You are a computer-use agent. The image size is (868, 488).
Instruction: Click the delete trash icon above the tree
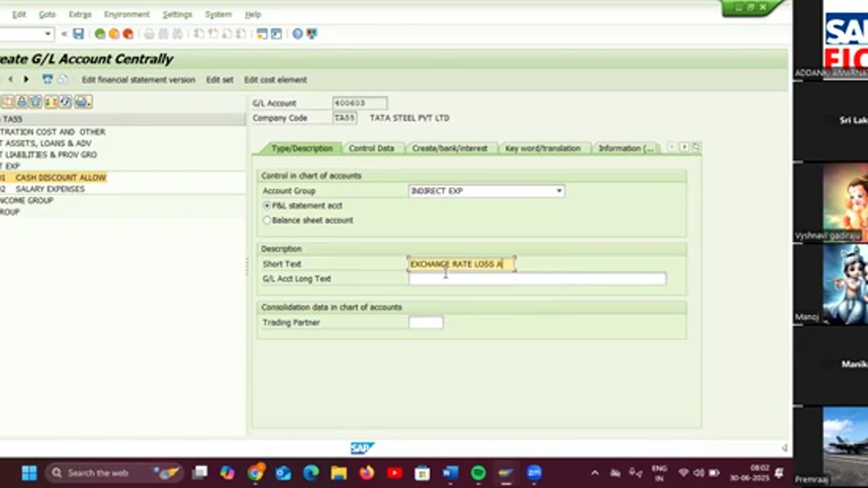point(35,102)
